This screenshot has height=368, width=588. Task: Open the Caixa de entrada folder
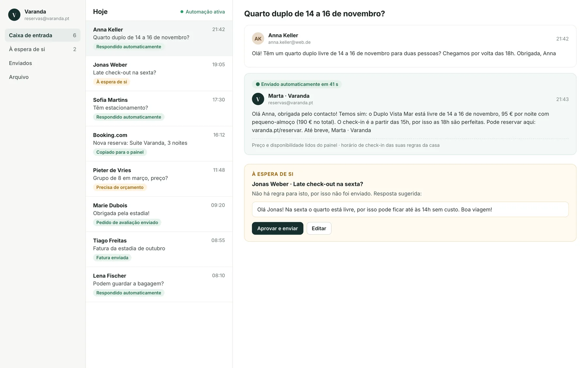coord(42,35)
